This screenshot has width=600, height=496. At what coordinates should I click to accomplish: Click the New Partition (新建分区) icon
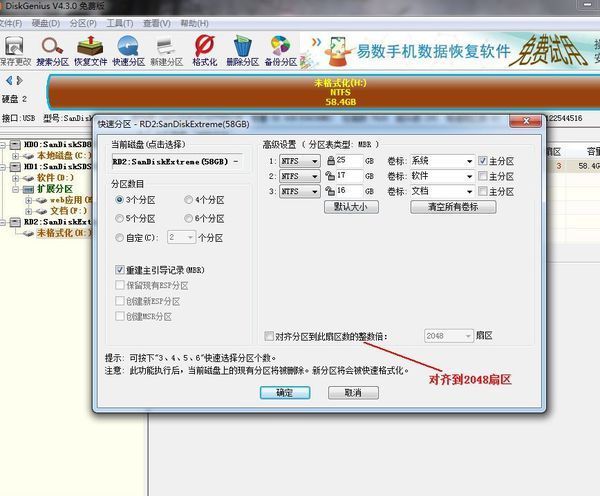pyautogui.click(x=166, y=51)
